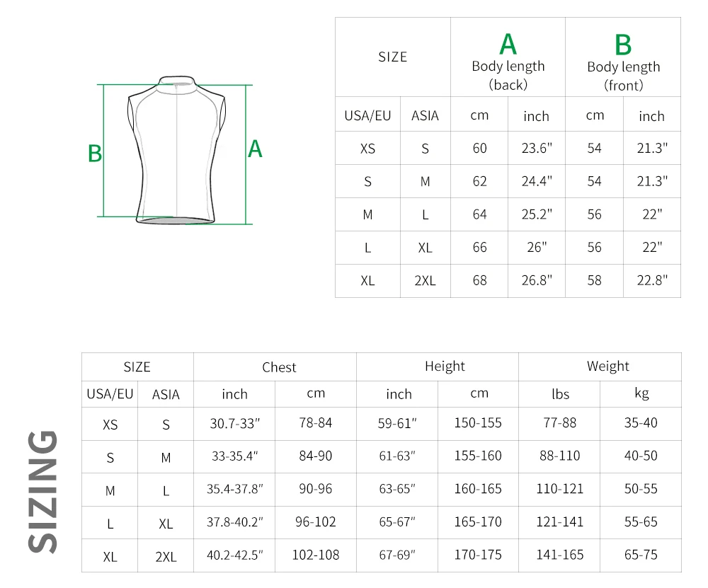
Task: Click the Chest column header
Action: pos(279,367)
